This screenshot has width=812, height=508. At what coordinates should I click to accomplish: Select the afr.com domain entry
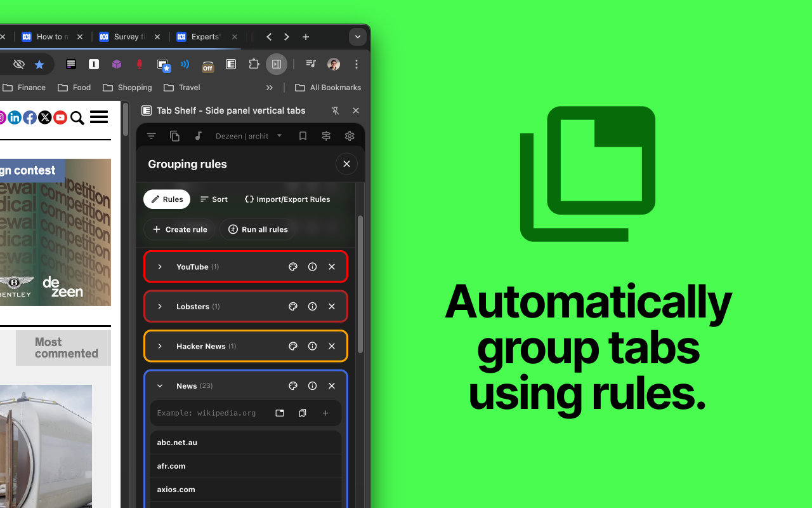[246, 466]
